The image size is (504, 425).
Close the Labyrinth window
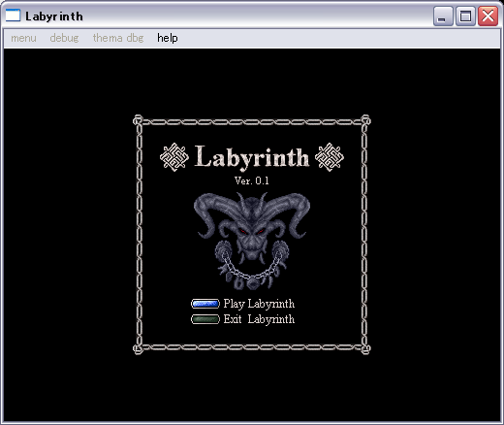[x=488, y=16]
